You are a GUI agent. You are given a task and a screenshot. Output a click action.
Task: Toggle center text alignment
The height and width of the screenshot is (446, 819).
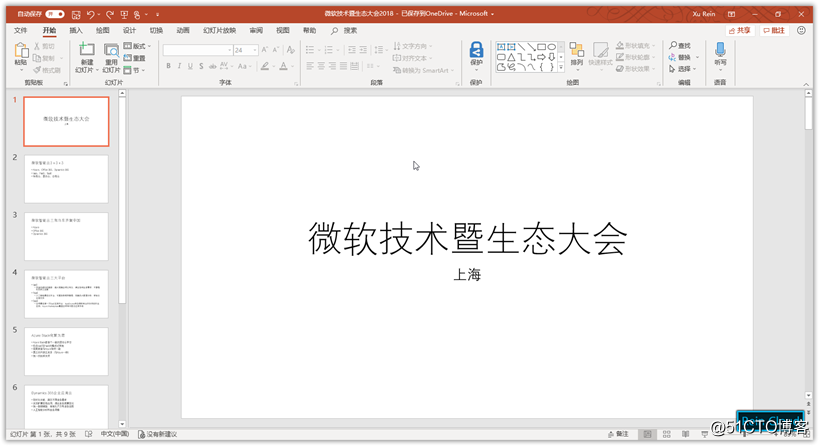click(321, 66)
